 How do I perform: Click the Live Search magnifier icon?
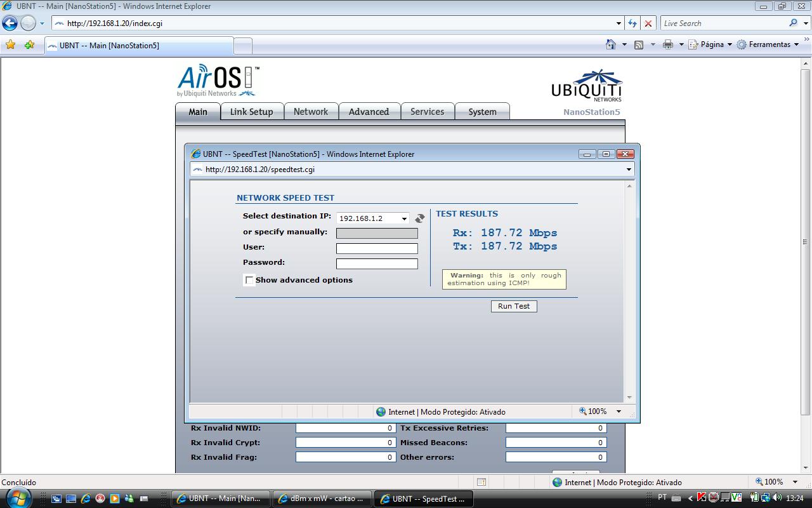[793, 23]
